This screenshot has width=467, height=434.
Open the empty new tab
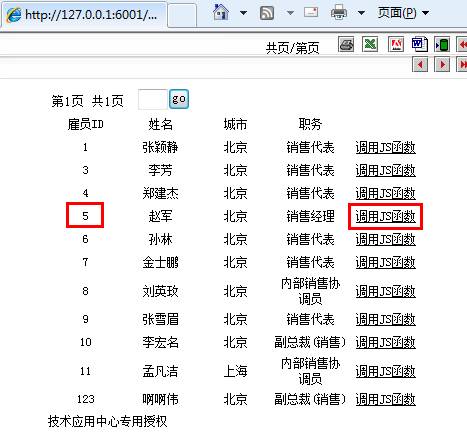pyautogui.click(x=182, y=15)
